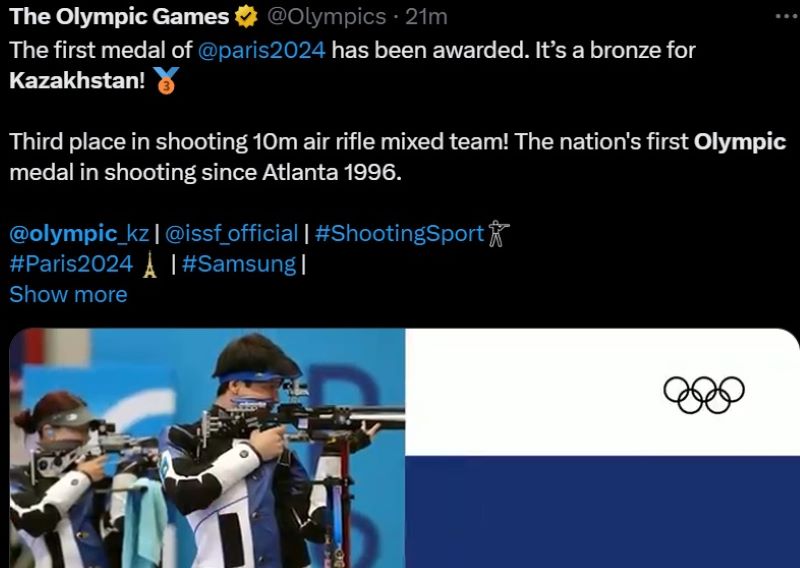800x568 pixels.
Task: Open the three-dot more options menu
Action: click(x=788, y=17)
